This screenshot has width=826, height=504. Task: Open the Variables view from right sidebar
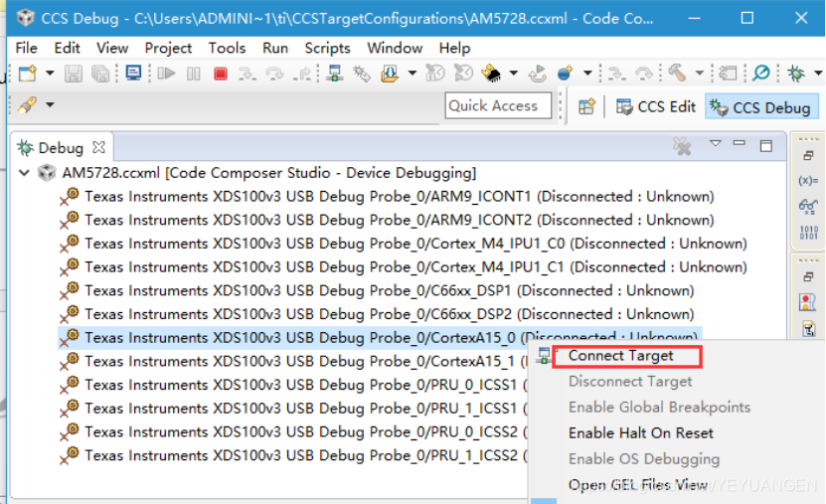[x=807, y=180]
